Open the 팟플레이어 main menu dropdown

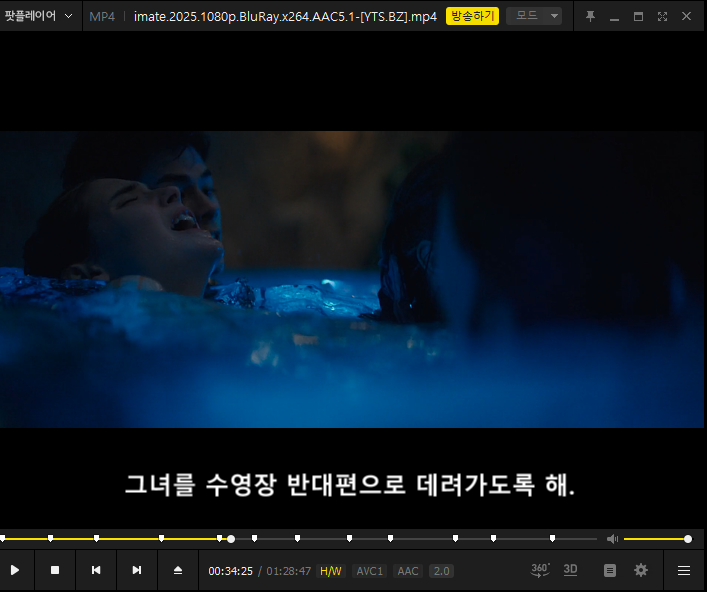[38, 16]
